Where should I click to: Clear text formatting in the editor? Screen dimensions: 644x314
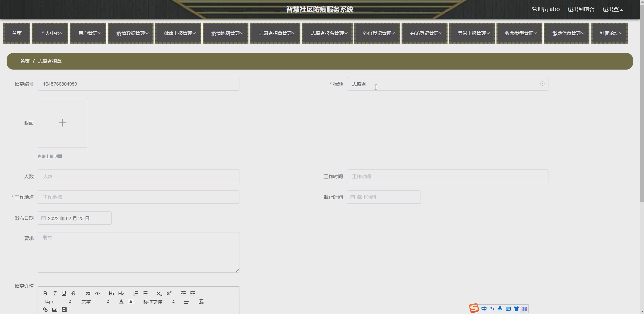201,302
